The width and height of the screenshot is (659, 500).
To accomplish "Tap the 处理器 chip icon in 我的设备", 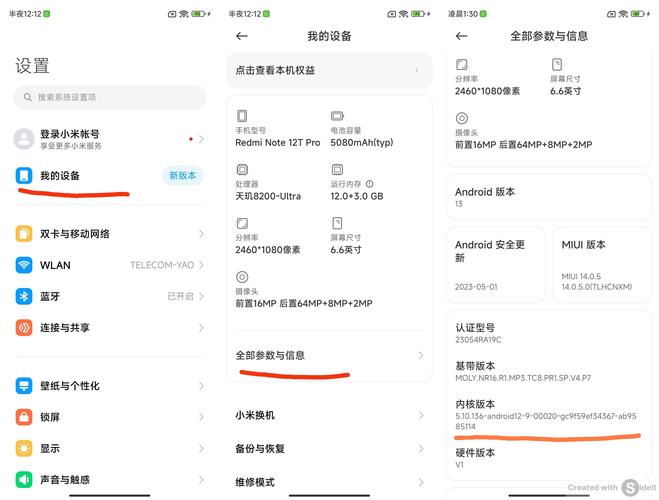I will click(x=242, y=169).
